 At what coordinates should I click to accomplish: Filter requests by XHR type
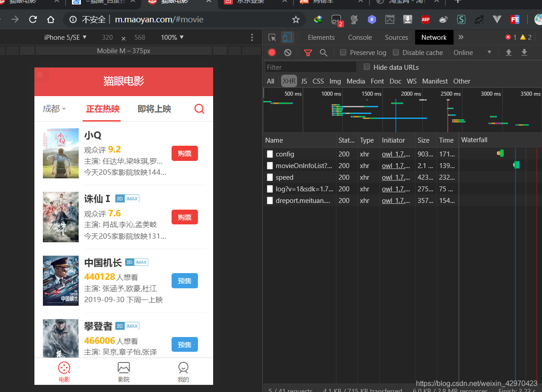coord(289,81)
